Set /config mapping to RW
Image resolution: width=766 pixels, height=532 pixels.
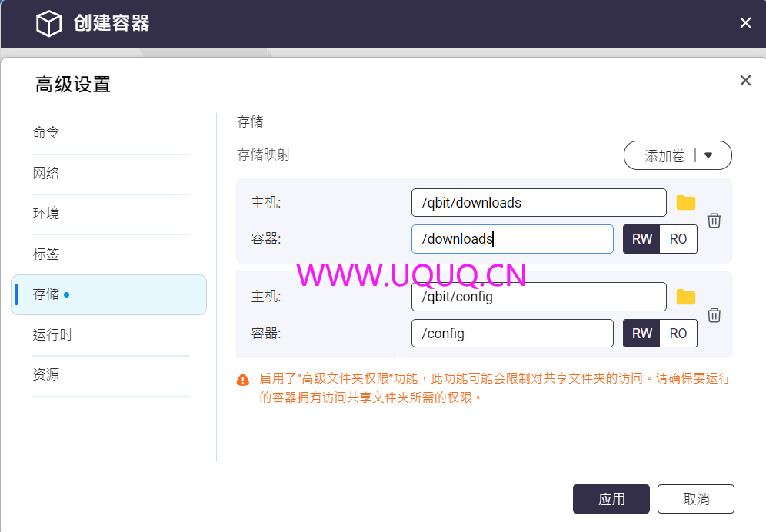(641, 334)
